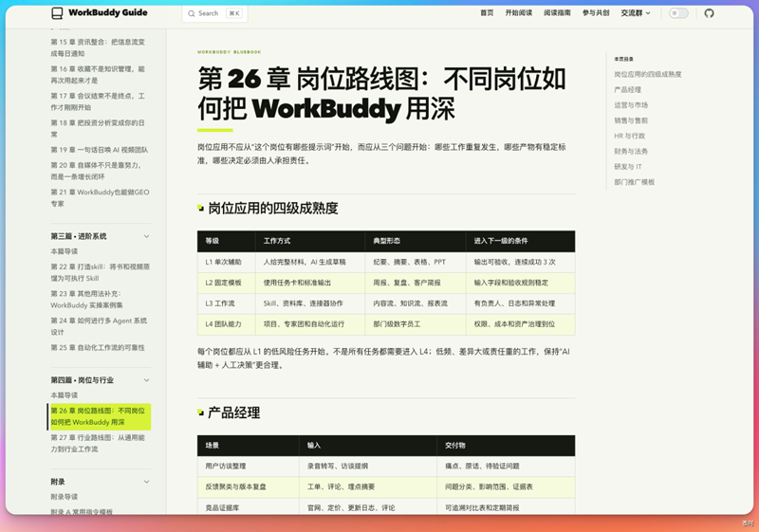Image resolution: width=759 pixels, height=532 pixels.
Task: Click the WorkBuddy Guide book logo icon
Action: pyautogui.click(x=57, y=13)
